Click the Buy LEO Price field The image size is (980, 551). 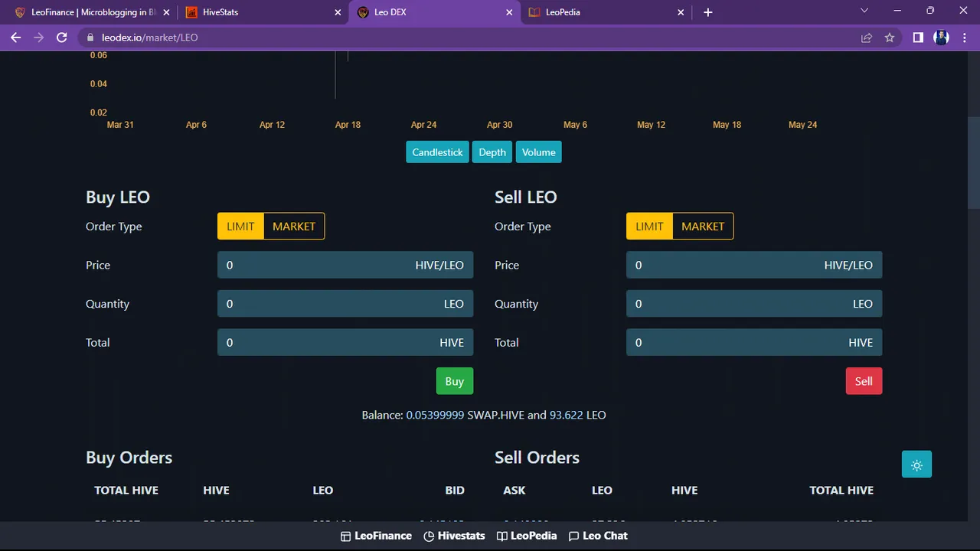[345, 265]
